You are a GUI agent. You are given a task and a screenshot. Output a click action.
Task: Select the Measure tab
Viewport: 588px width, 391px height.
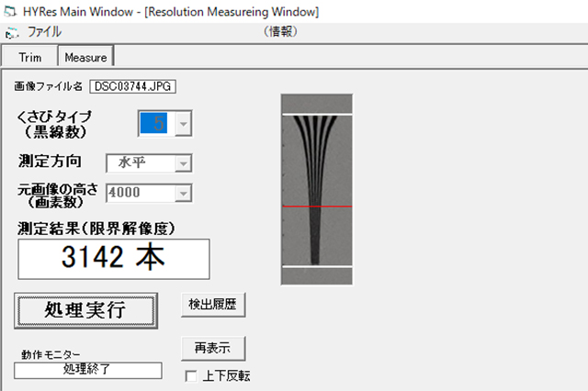(85, 57)
